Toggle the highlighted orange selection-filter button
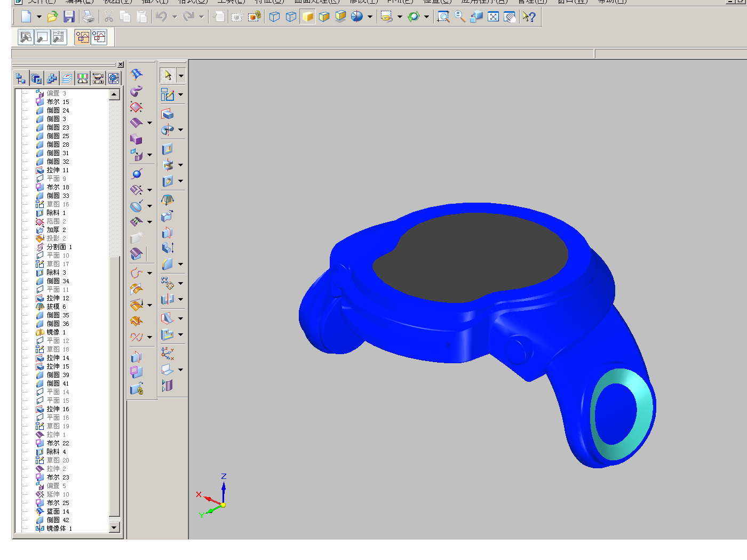 click(83, 37)
